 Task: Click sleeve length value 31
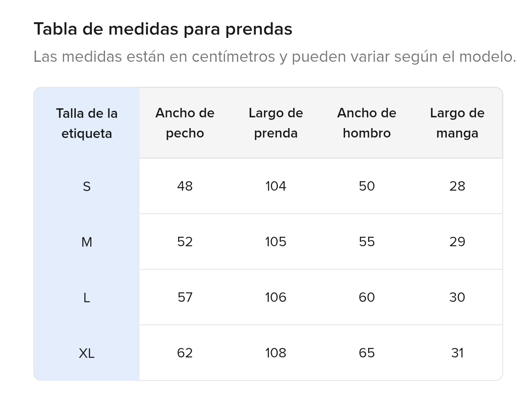click(457, 353)
